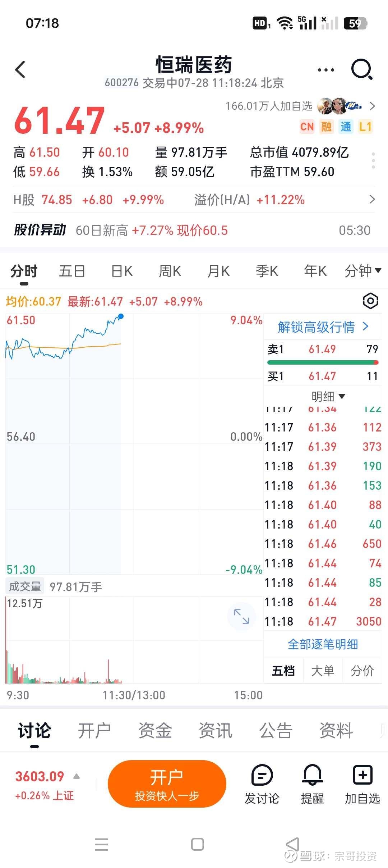Tap the back arrow icon
The image size is (388, 868).
[x=20, y=69]
